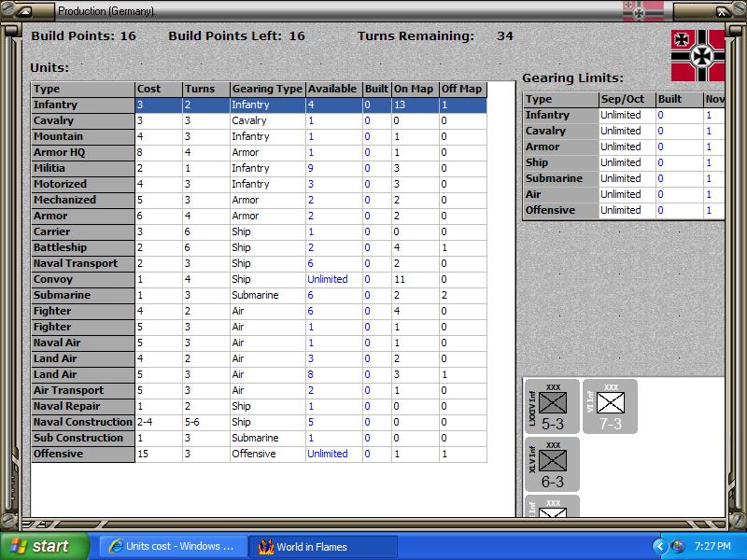Viewport: 747px width, 560px height.
Task: Select the Infantry row in Units table
Action: 260,105
